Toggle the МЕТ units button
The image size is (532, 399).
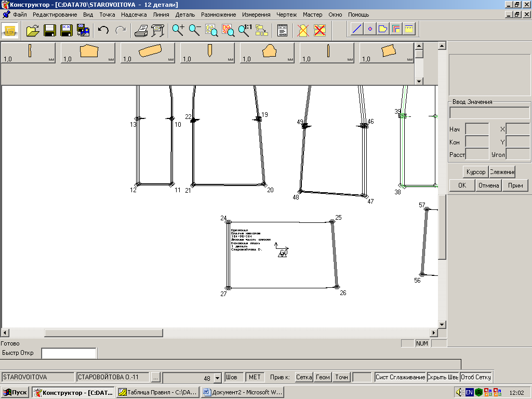pyautogui.click(x=255, y=377)
